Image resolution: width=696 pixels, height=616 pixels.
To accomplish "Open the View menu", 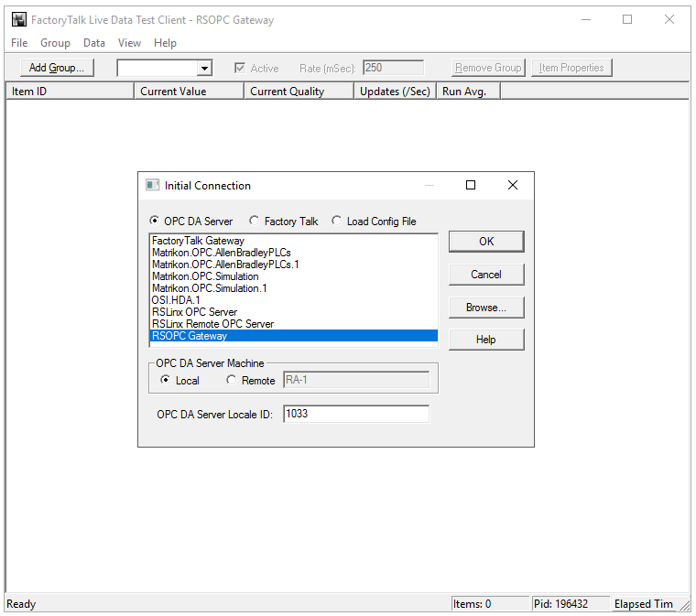I will pyautogui.click(x=129, y=43).
